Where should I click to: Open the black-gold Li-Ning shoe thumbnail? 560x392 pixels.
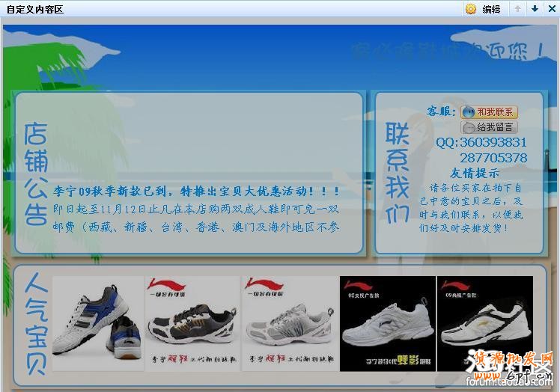tap(192, 324)
